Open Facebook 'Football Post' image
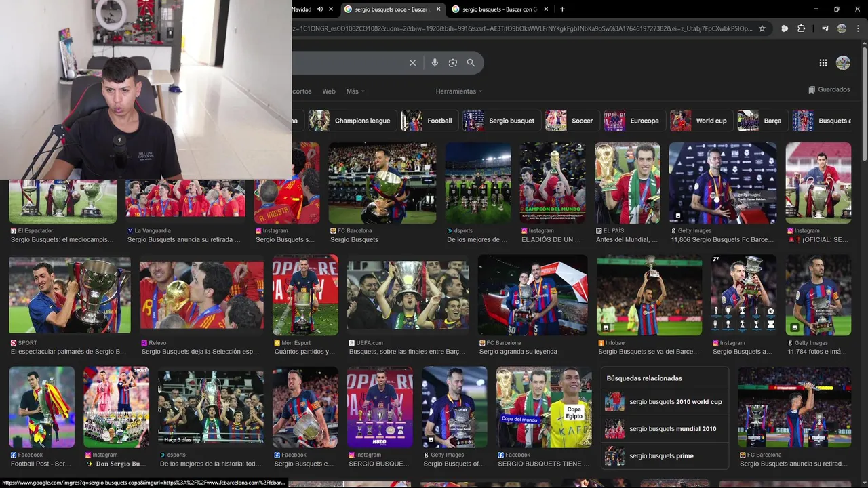Viewport: 868px width, 488px height. [x=41, y=407]
